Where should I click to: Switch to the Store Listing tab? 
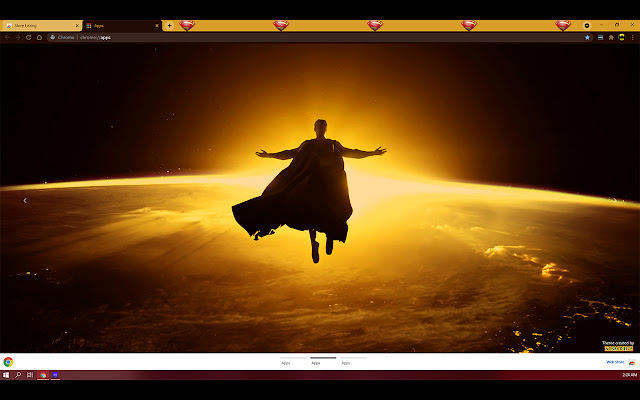pos(41,25)
